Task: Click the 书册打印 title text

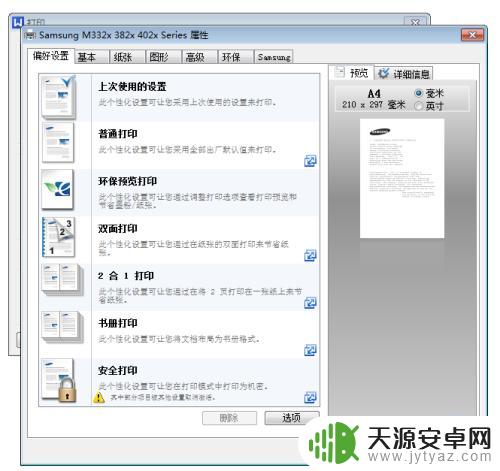Action: [x=118, y=323]
